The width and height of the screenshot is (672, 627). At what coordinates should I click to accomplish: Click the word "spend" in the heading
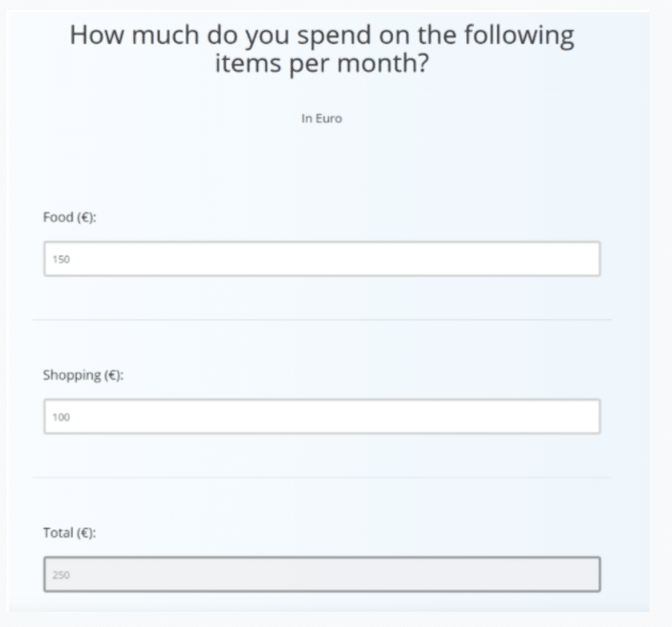[335, 36]
